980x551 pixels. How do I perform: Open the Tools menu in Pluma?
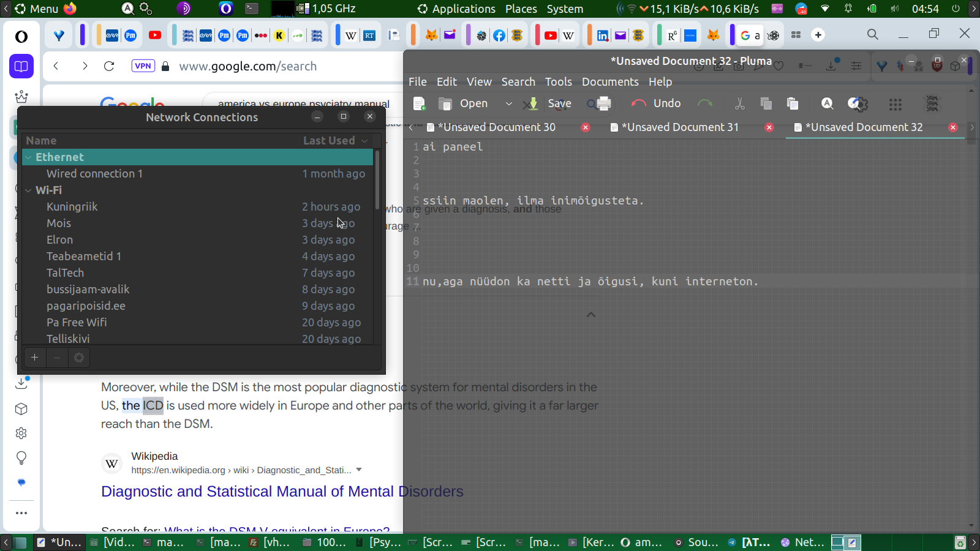pyautogui.click(x=558, y=82)
